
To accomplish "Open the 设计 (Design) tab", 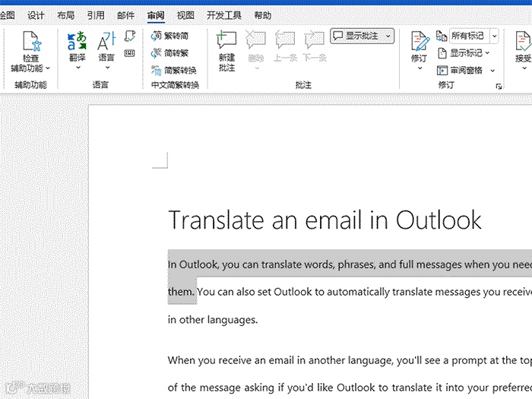I will [36, 15].
